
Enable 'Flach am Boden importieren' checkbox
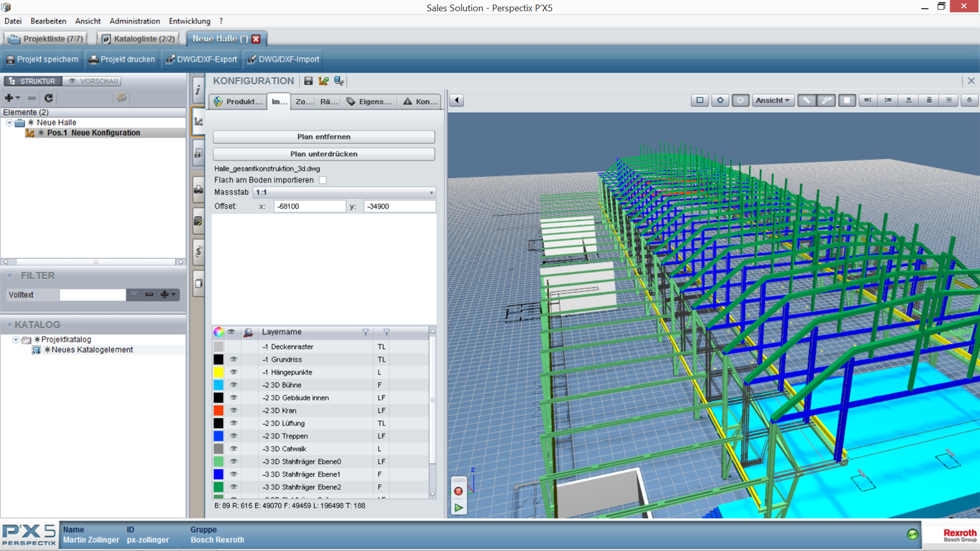coord(322,180)
